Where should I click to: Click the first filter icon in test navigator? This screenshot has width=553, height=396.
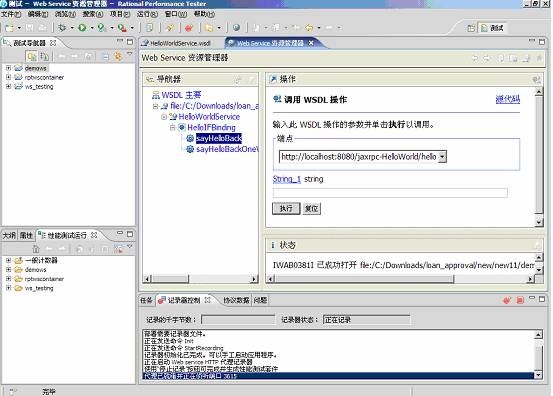pos(32,56)
